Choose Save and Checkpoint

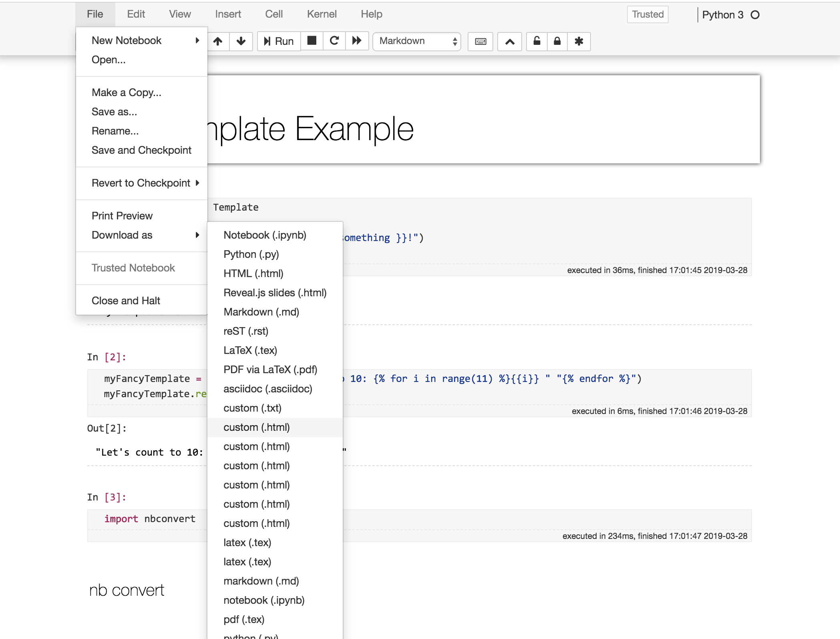click(142, 150)
